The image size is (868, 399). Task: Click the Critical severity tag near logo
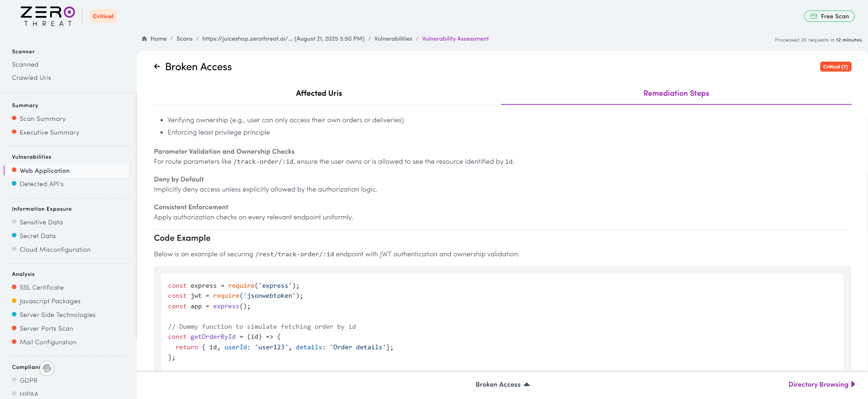click(x=103, y=16)
